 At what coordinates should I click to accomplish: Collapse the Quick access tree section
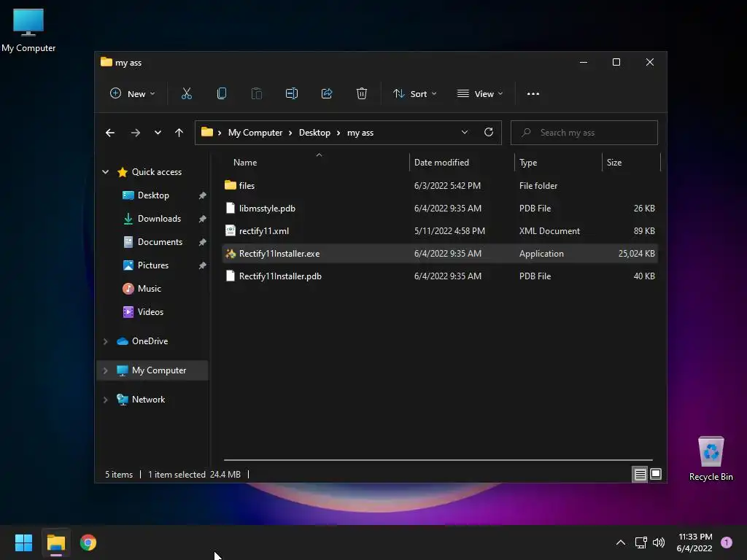[106, 172]
